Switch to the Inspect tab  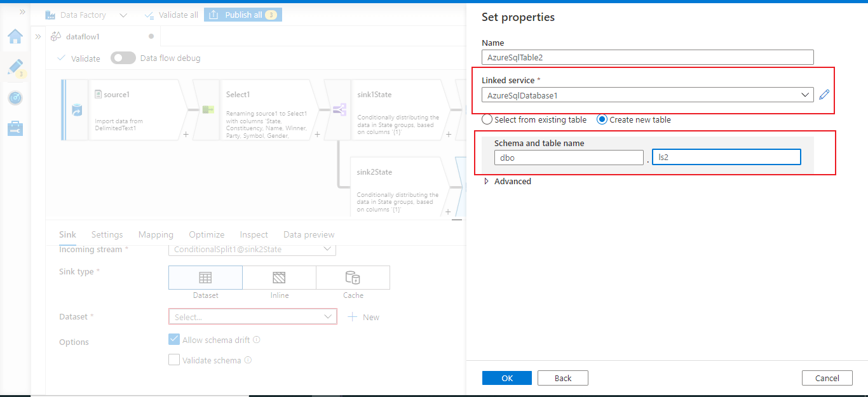point(254,234)
